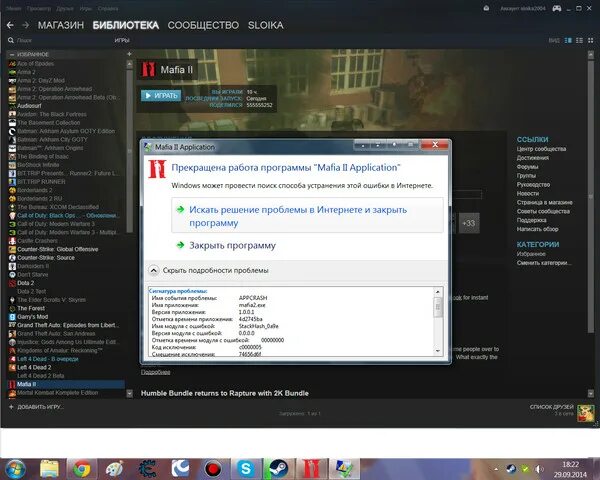Open Страница в магазине link
The height and width of the screenshot is (480, 600).
point(545,202)
